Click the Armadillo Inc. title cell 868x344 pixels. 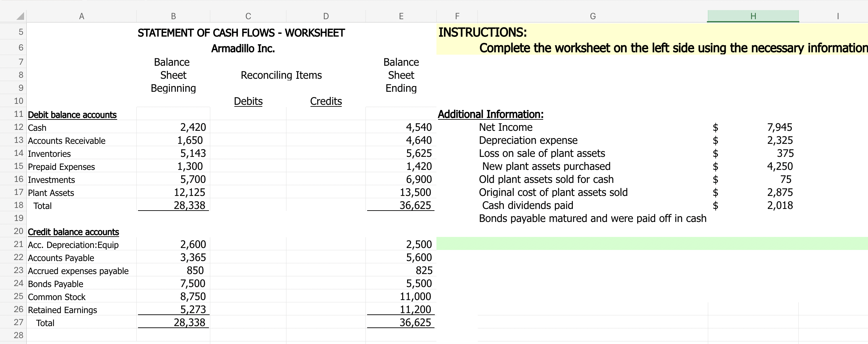click(x=242, y=48)
